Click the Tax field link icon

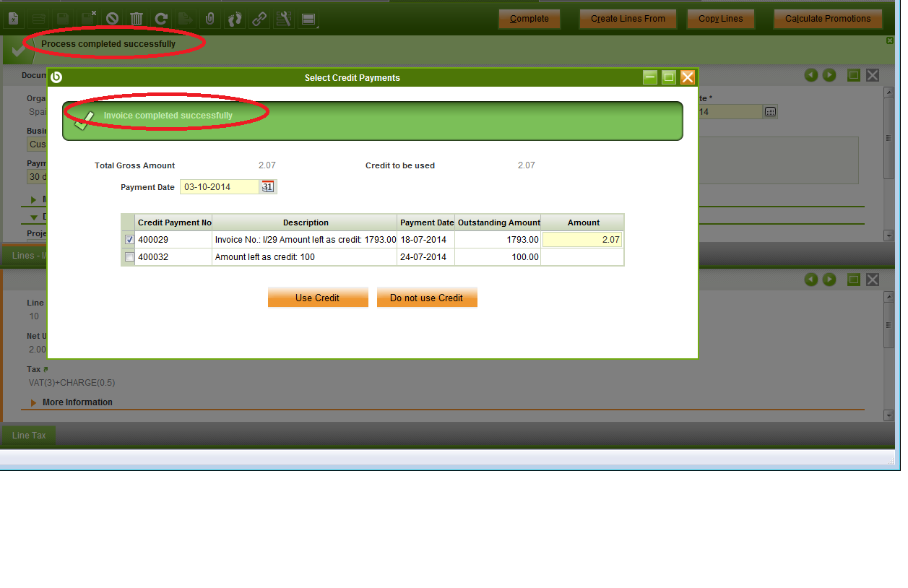pos(46,369)
